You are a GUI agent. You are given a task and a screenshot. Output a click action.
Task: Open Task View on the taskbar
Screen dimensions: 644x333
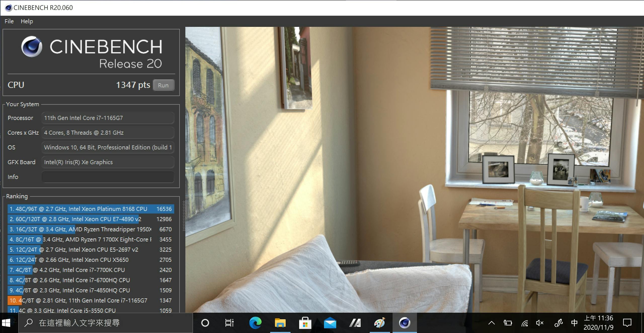pos(229,323)
